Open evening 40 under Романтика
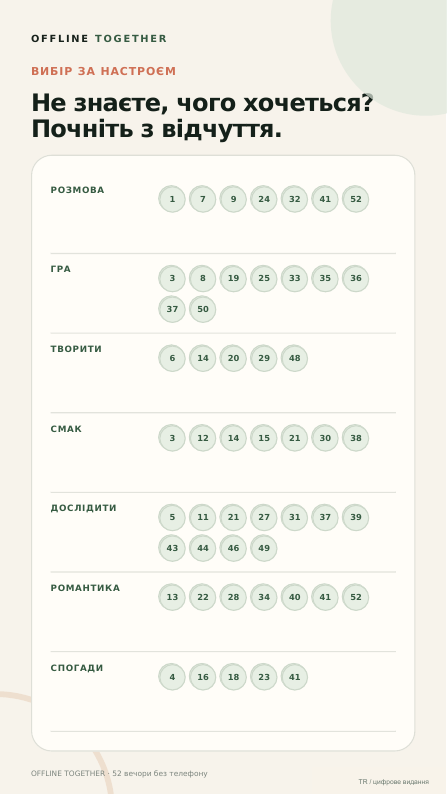The height and width of the screenshot is (794, 447). pos(294,597)
